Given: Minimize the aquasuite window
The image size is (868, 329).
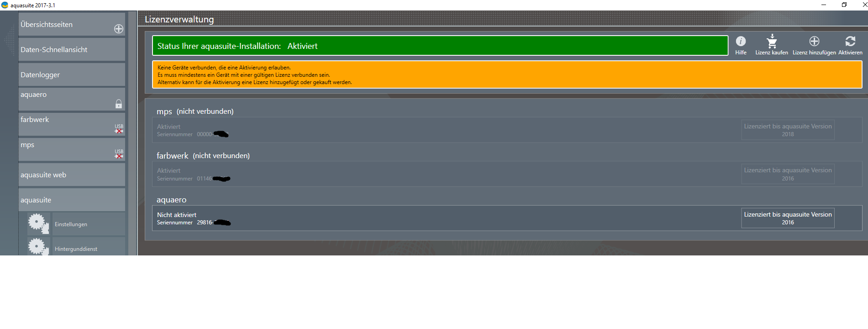Looking at the screenshot, I should click(x=824, y=5).
